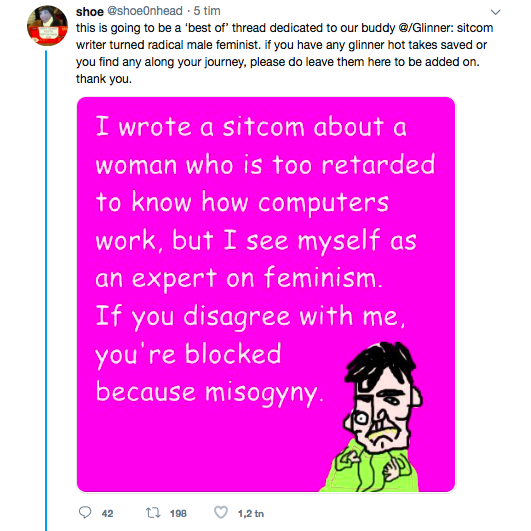Click the like count 1,2 tn
The image size is (531, 531).
251,514
